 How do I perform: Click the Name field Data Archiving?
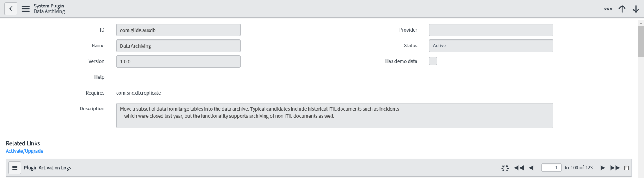coord(178,46)
